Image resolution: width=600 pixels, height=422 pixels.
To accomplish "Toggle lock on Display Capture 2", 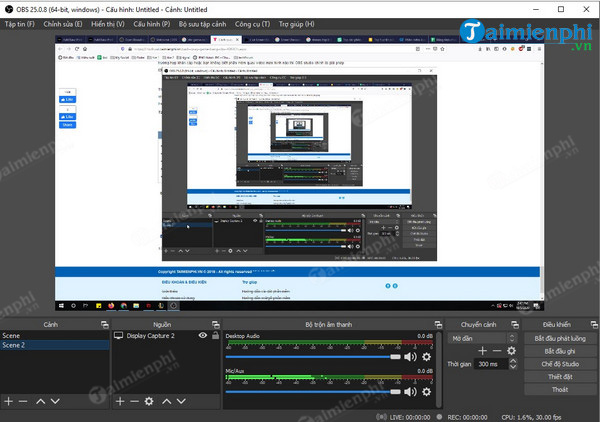I will tap(216, 336).
